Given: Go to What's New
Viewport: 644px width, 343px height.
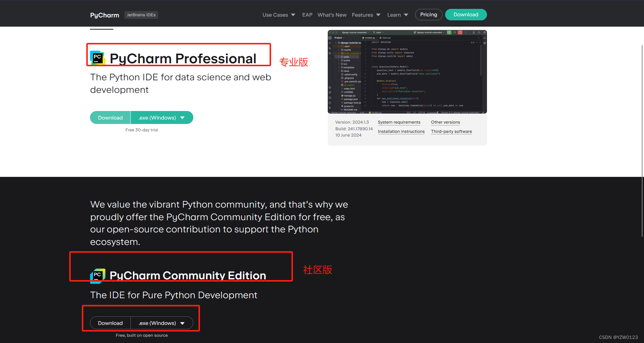Looking at the screenshot, I should pos(332,15).
